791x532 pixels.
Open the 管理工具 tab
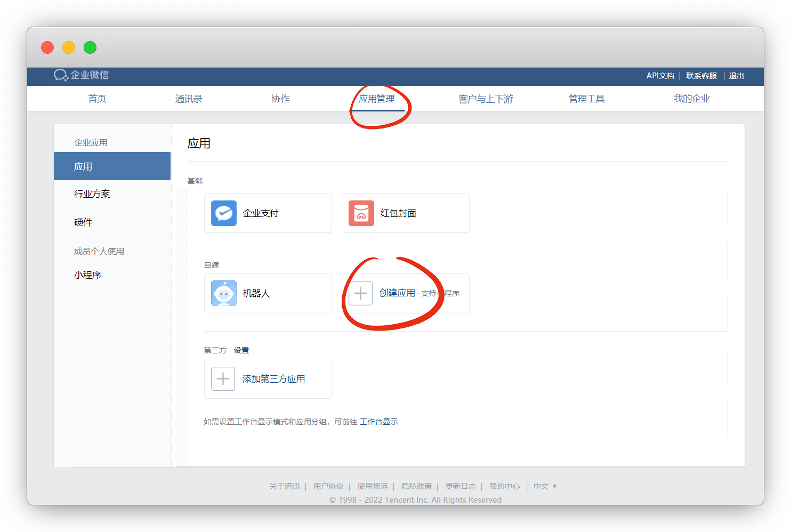586,99
